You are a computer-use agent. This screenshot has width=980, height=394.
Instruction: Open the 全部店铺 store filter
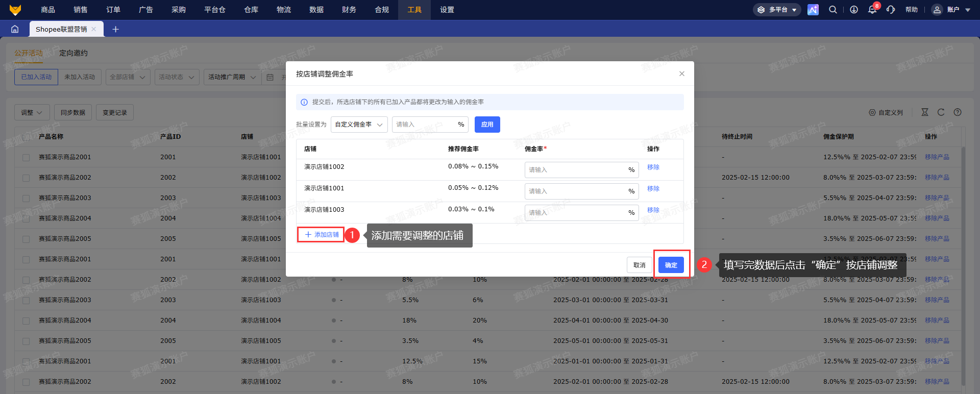(128, 77)
